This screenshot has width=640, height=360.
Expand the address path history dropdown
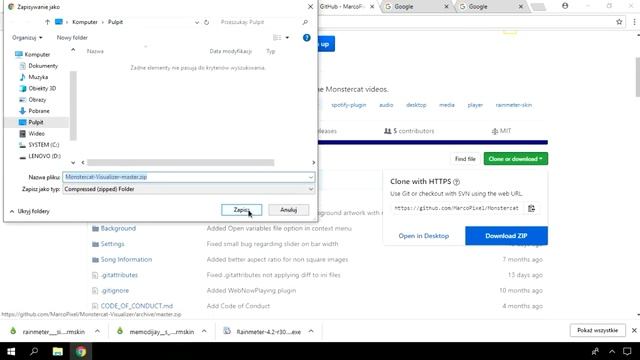197,22
